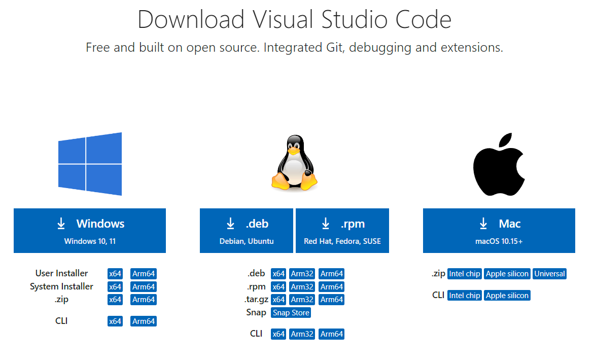Click the "System Installer" label

tap(61, 286)
